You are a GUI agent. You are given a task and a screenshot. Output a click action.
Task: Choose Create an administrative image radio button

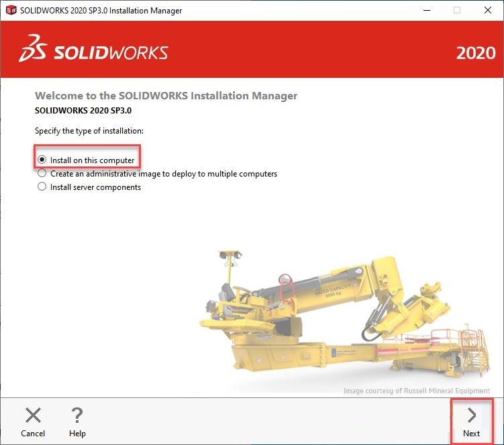pos(42,173)
